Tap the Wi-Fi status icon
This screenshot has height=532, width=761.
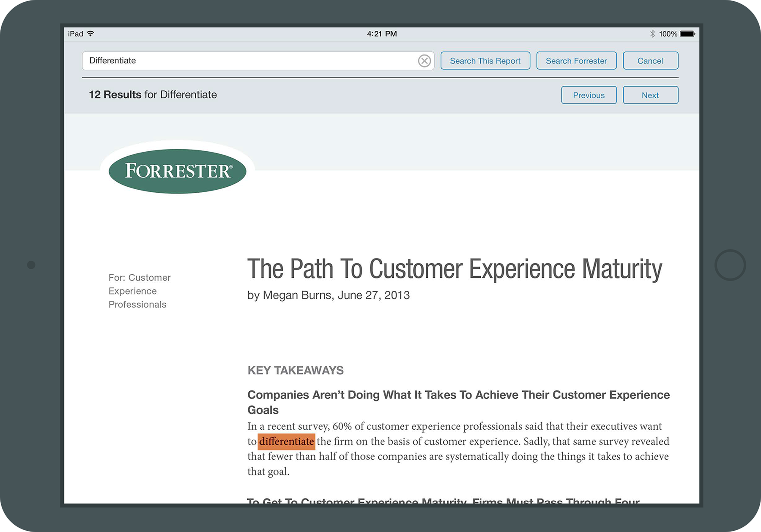coord(90,34)
